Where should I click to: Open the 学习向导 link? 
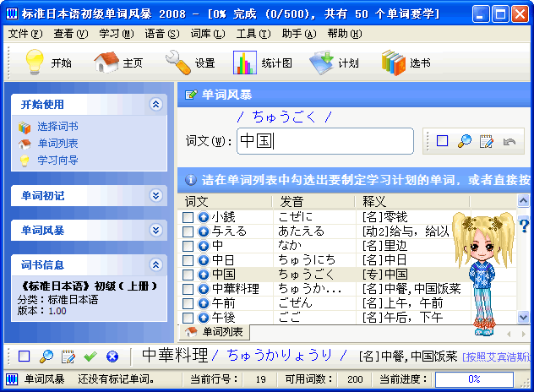[x=57, y=159]
